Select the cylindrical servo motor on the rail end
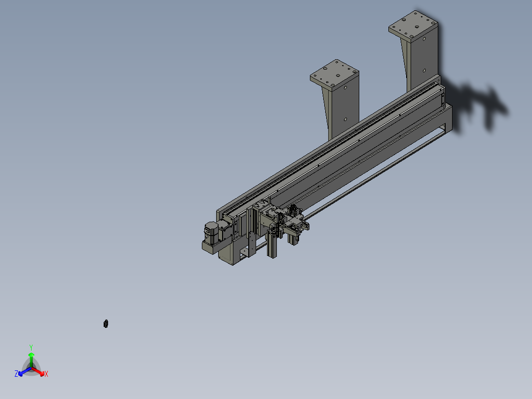 click(x=211, y=232)
